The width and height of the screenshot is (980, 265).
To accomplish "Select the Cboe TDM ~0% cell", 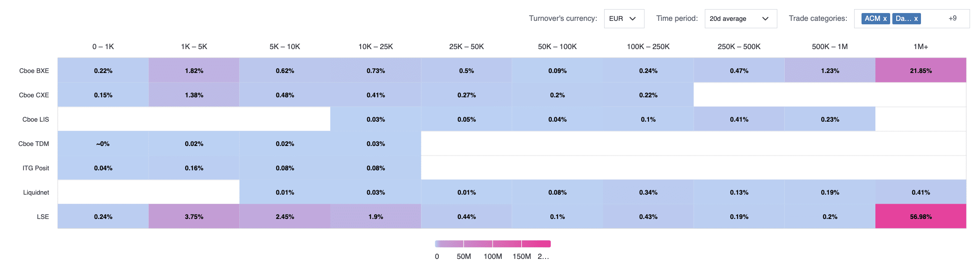I will click(103, 143).
